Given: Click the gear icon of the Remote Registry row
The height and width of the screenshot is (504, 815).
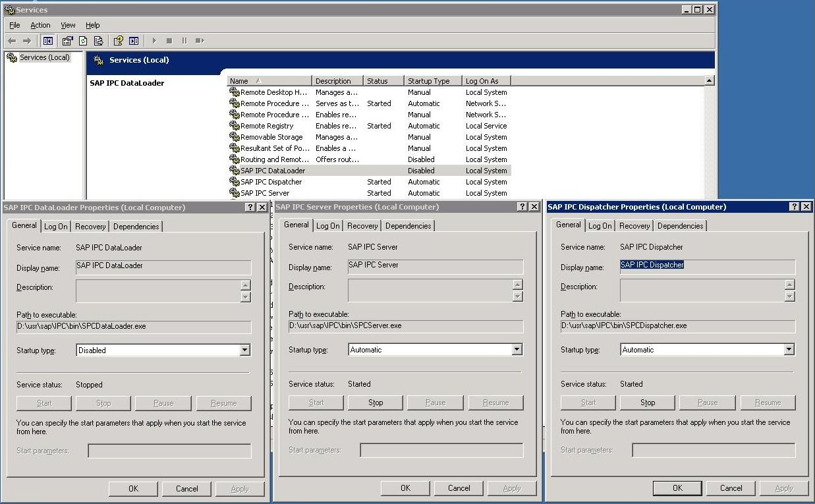Looking at the screenshot, I should 234,125.
